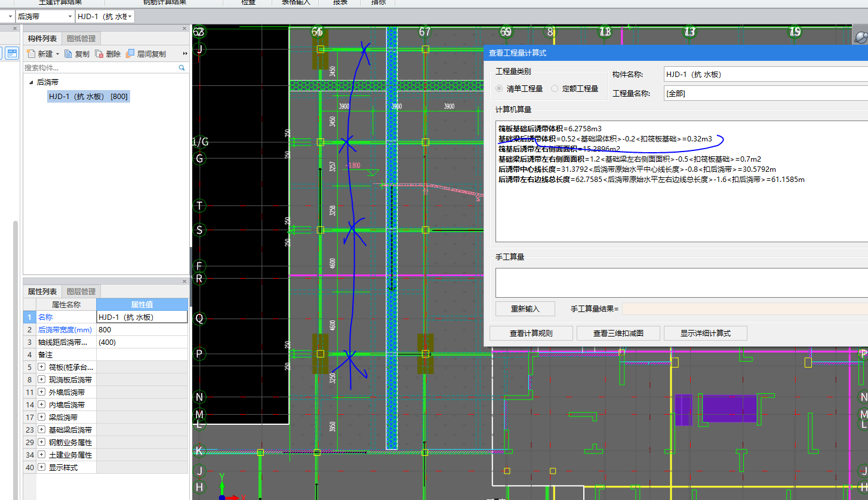Image resolution: width=868 pixels, height=500 pixels.
Task: Click the 层间复制 (copy between floors) icon
Action: click(130, 54)
